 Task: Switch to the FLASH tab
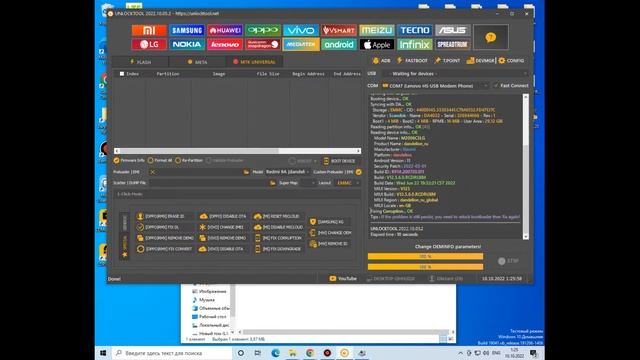click(140, 62)
